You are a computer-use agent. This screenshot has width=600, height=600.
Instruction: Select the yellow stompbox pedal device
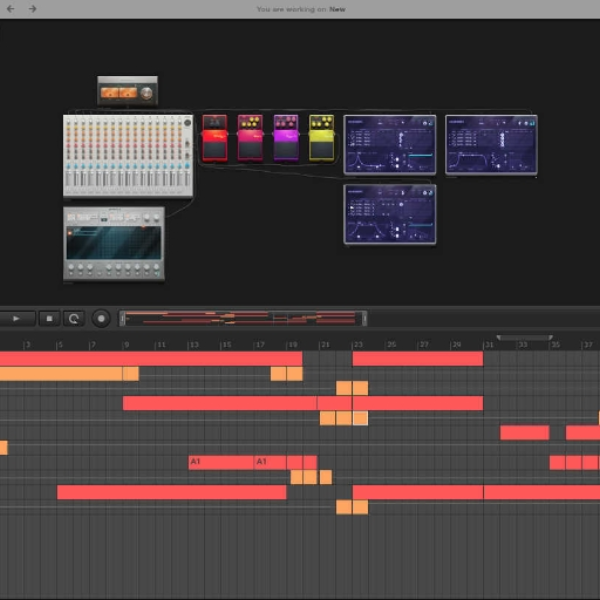pos(321,138)
